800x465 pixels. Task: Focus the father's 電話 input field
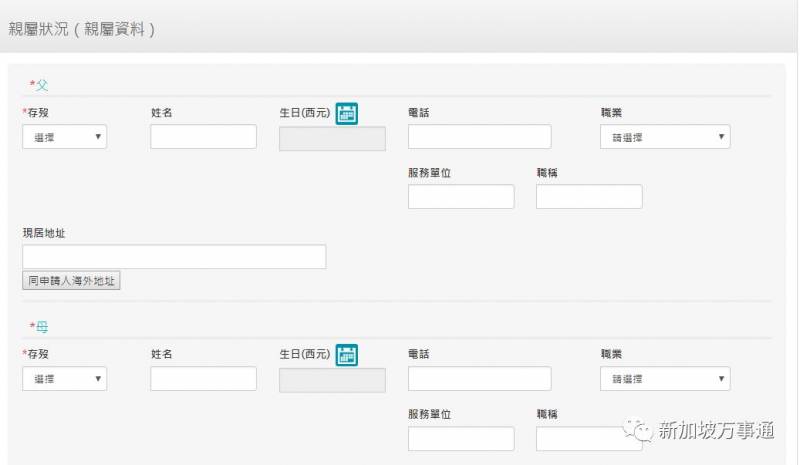click(479, 137)
